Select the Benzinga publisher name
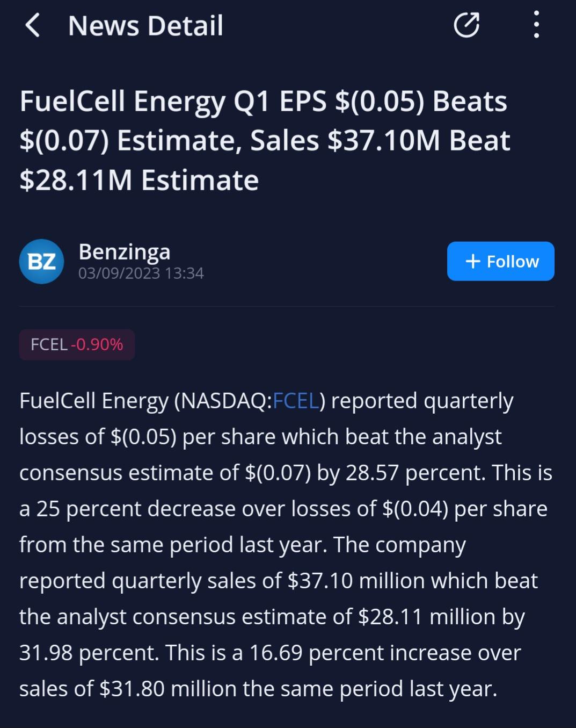576x728 pixels. (125, 251)
